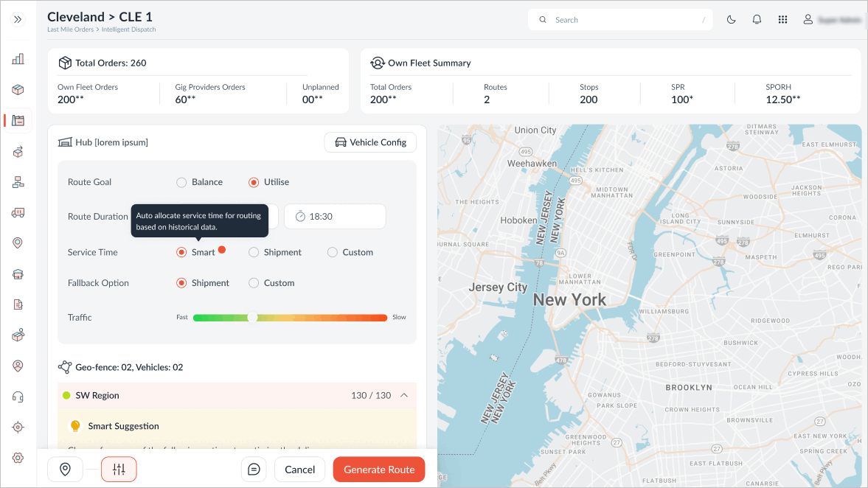Click the Search input field
Image resolution: width=868 pixels, height=488 pixels.
pos(620,19)
